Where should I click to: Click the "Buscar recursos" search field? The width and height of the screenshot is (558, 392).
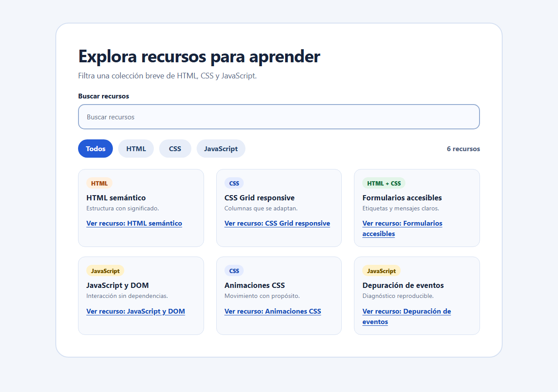pos(279,117)
